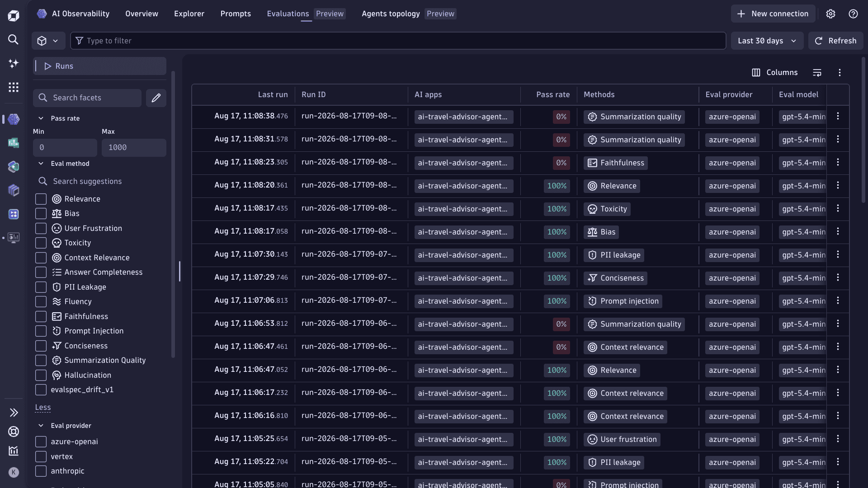This screenshot has height=488, width=868.
Task: Click the Run ID column header
Action: [x=313, y=94]
